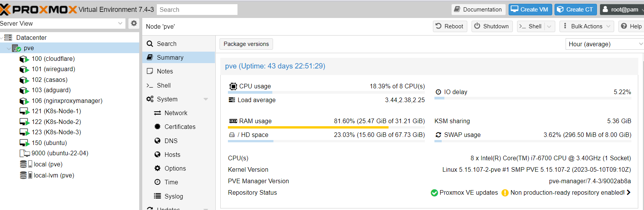Click the Package versions button

coord(246,44)
